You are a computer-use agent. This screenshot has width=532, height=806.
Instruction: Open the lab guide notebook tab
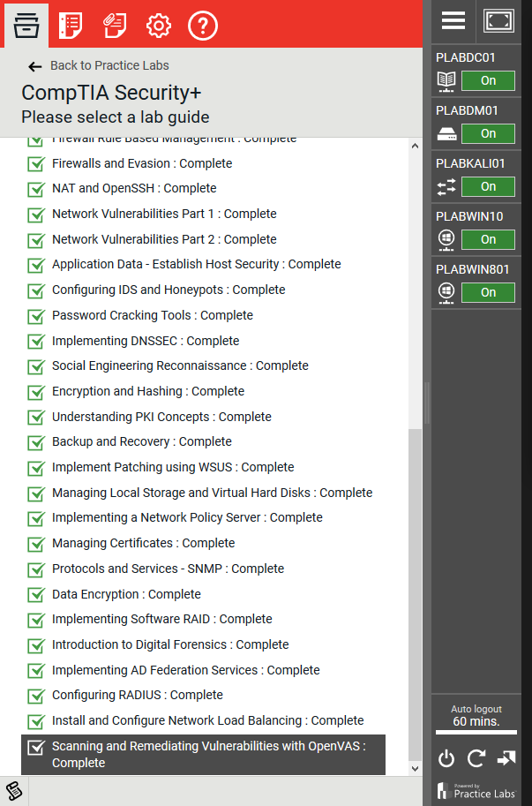[x=71, y=25]
